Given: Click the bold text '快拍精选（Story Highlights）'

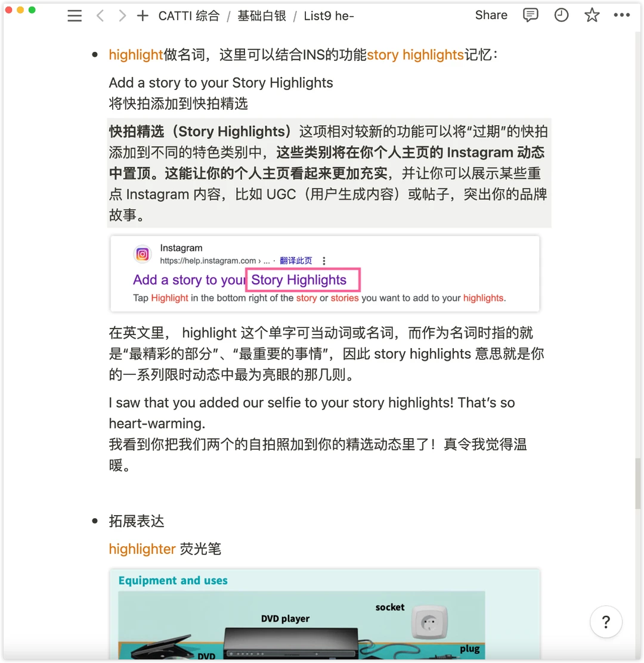Looking at the screenshot, I should [x=200, y=132].
